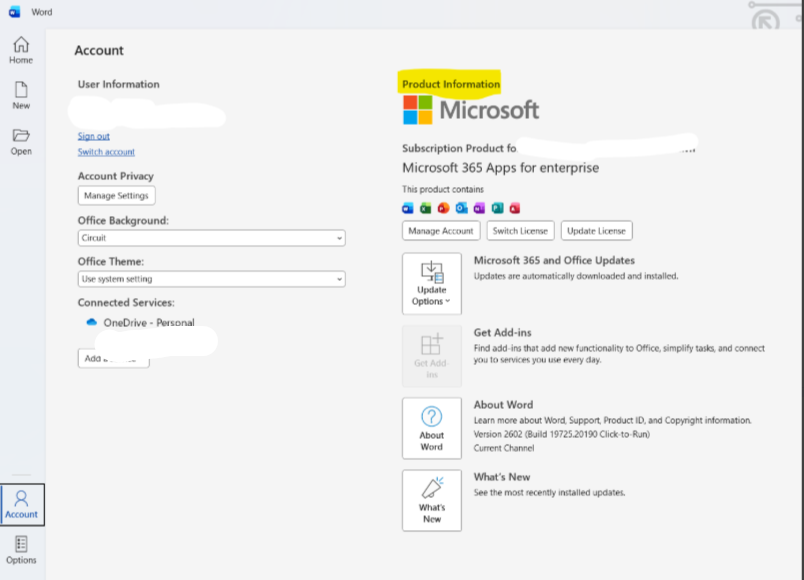
Task: Click the Switch account link
Action: [106, 152]
